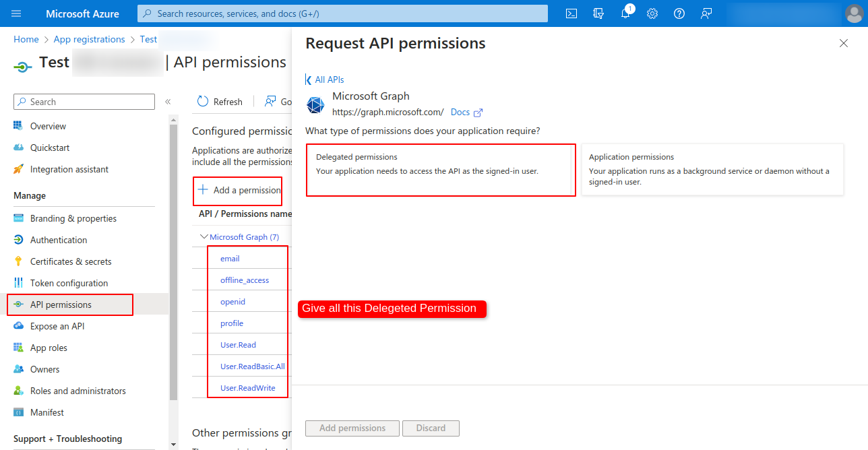Collapse the Microsoft Graph (7) group

click(x=204, y=237)
